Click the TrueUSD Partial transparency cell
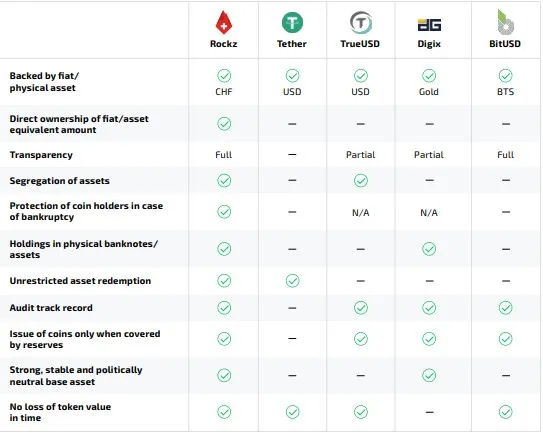Screen dimensions: 543x434 tap(360, 155)
